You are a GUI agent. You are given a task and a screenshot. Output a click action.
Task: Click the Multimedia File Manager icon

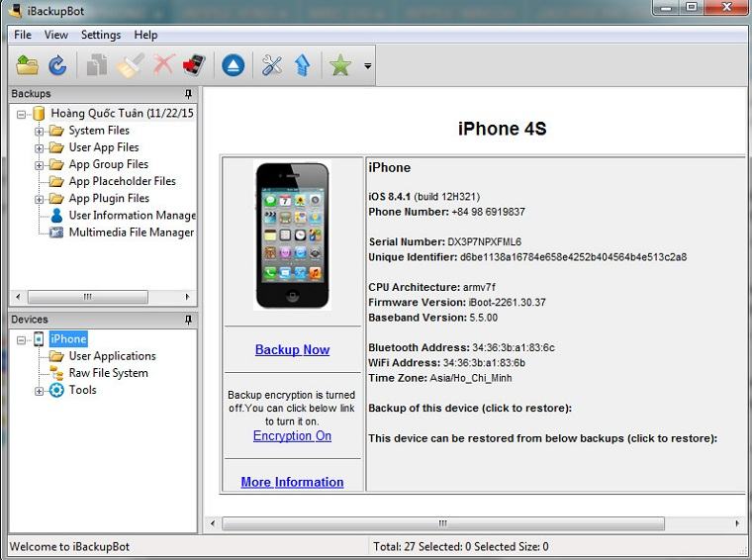coord(56,233)
